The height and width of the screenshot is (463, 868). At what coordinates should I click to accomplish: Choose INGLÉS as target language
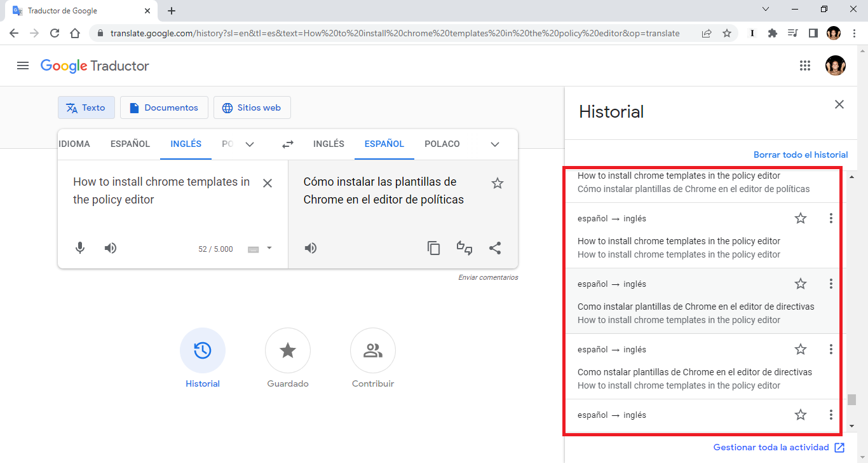pos(329,144)
